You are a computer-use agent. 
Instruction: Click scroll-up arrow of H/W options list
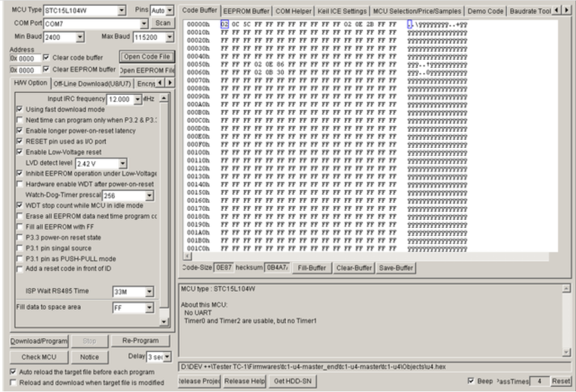[x=164, y=98]
